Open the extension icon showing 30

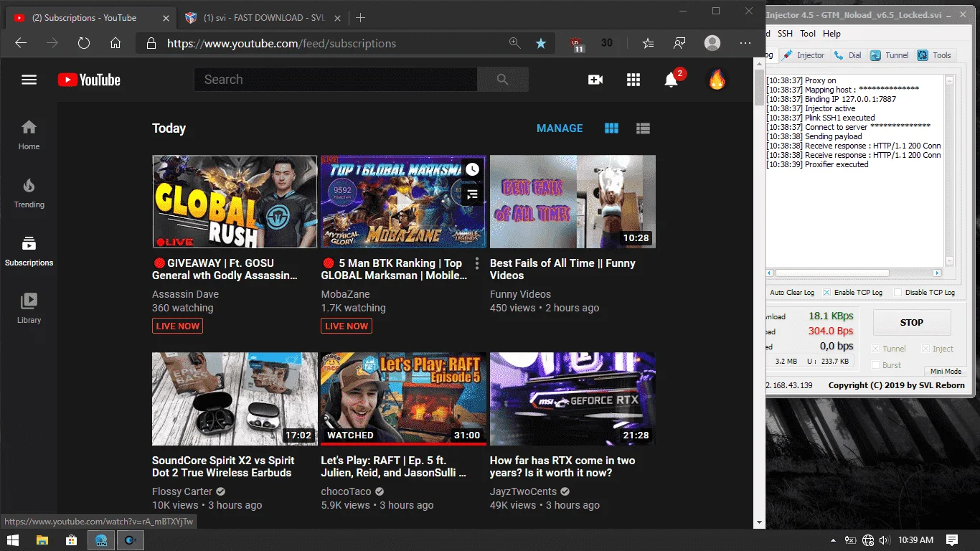607,43
